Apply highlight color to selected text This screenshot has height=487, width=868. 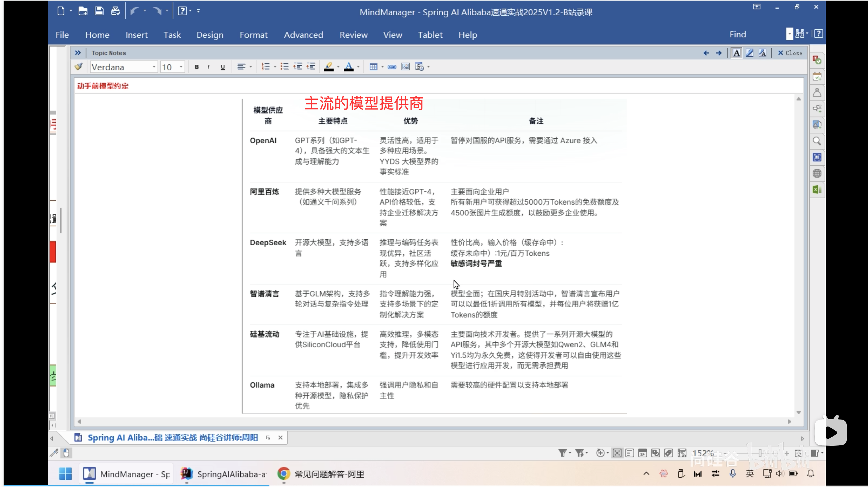click(329, 66)
